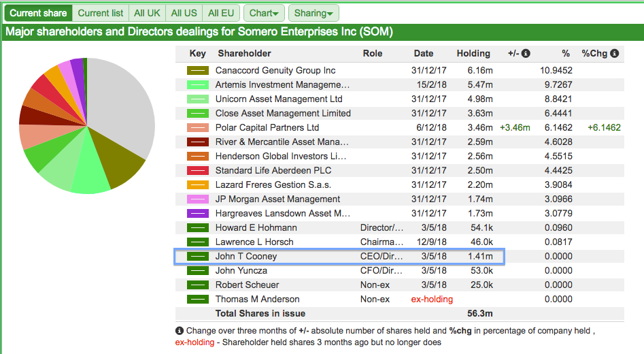Viewport: 644px width, 354px height.
Task: Click the Unicorn Asset Management key swatch
Action: (x=198, y=99)
